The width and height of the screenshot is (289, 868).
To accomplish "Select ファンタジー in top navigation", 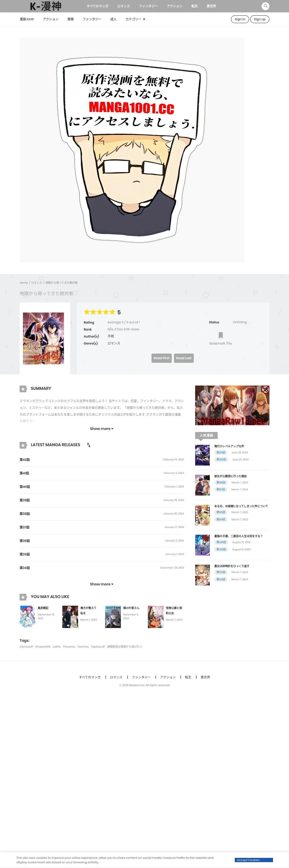I will pyautogui.click(x=148, y=6).
